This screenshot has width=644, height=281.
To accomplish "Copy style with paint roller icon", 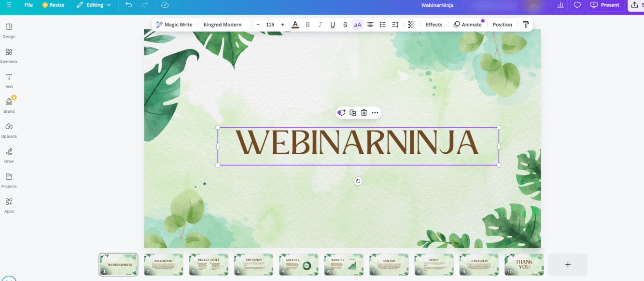I will pos(526,25).
